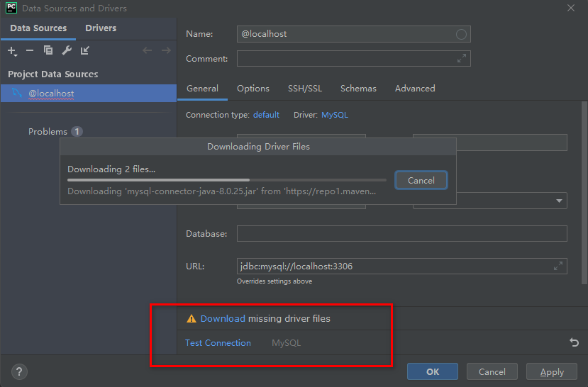
Task: Expand the Comment field editor
Action: 462,58
